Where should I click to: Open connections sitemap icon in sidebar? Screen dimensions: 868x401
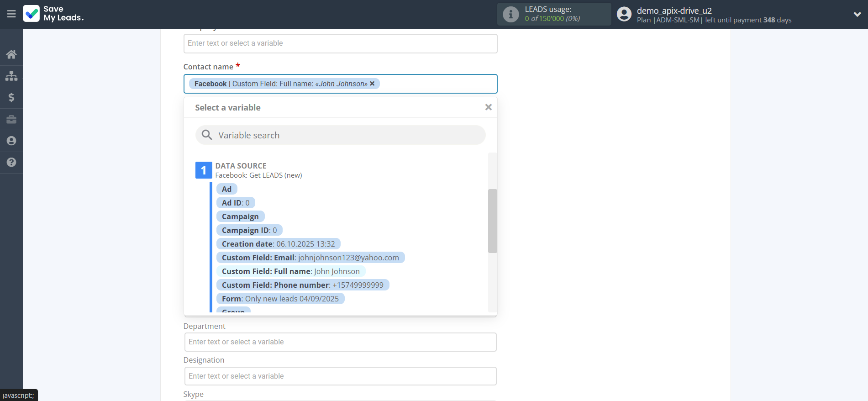(x=11, y=76)
